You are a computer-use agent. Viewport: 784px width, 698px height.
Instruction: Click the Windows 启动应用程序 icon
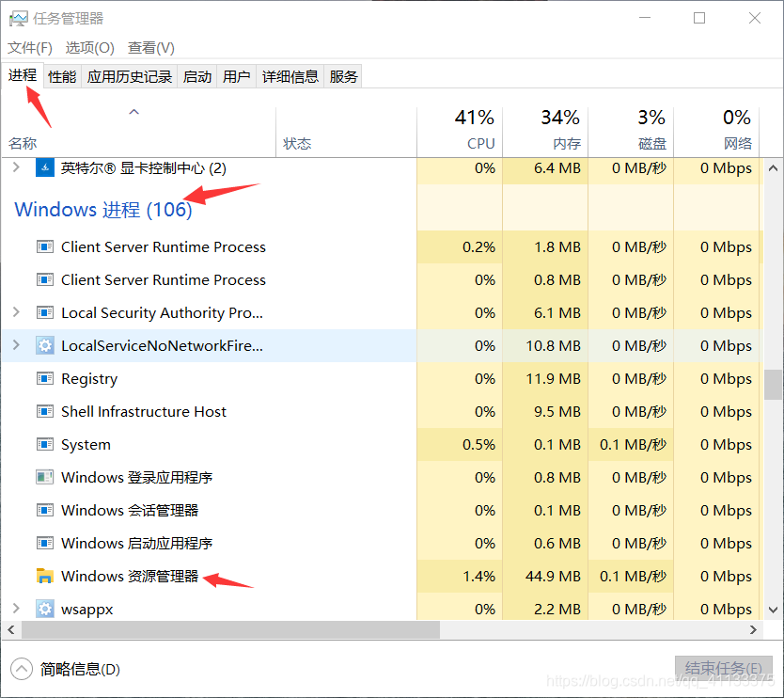tap(45, 543)
